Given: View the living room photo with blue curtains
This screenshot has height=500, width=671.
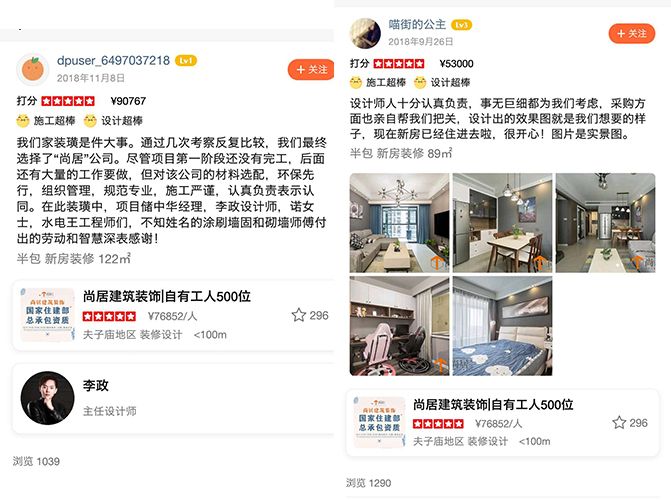Looking at the screenshot, I should pos(399,223).
